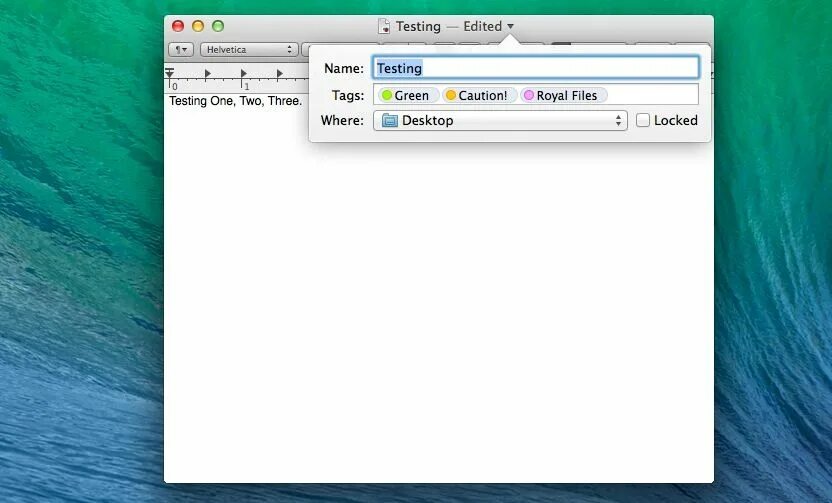Image resolution: width=832 pixels, height=503 pixels.
Task: Click the orange dot of the Caution! tag
Action: (451, 95)
